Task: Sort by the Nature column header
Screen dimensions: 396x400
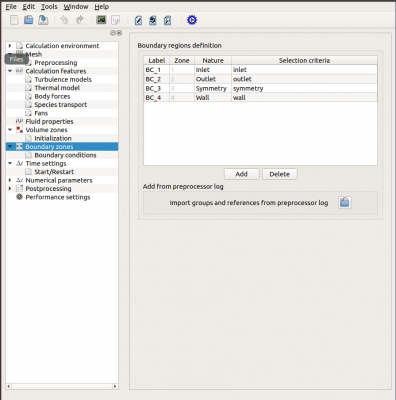Action: [x=213, y=60]
